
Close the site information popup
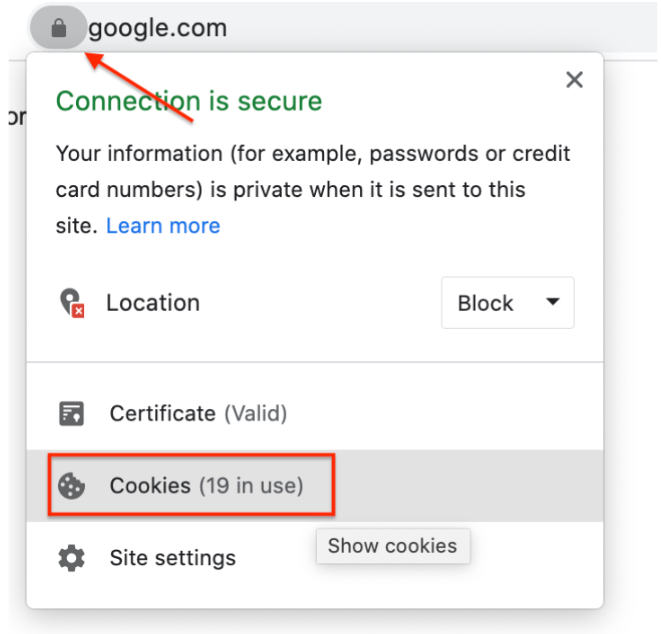(x=574, y=80)
